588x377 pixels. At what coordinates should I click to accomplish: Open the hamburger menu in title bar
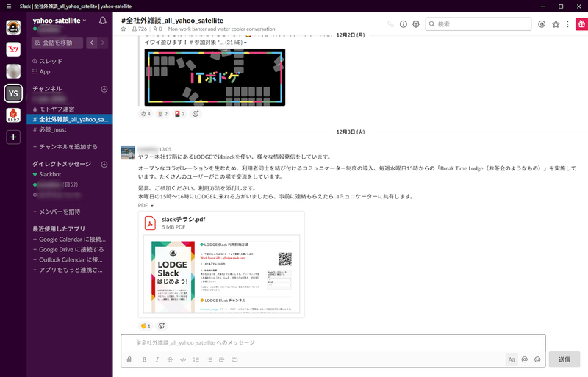point(9,7)
